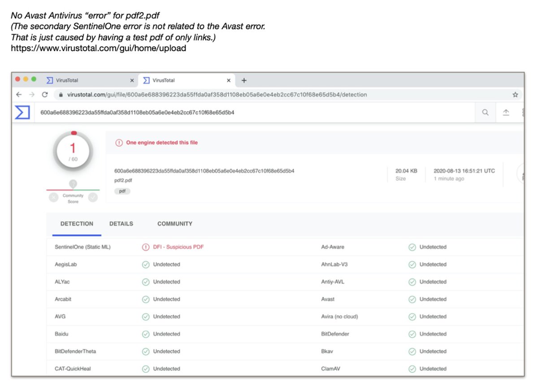
Task: Click the Undetected checkmark icon for AegisLab
Action: 146,265
